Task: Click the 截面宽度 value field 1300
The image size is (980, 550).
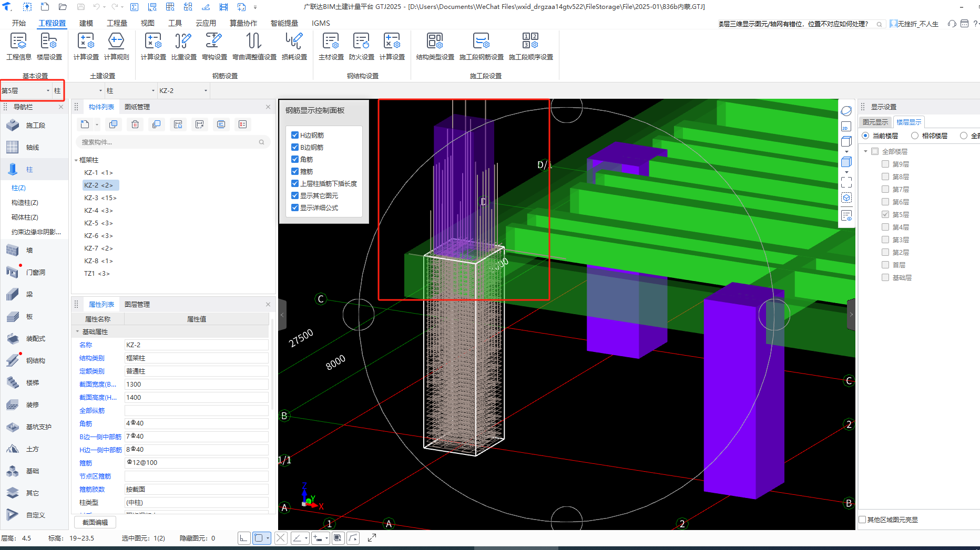Action: 196,385
